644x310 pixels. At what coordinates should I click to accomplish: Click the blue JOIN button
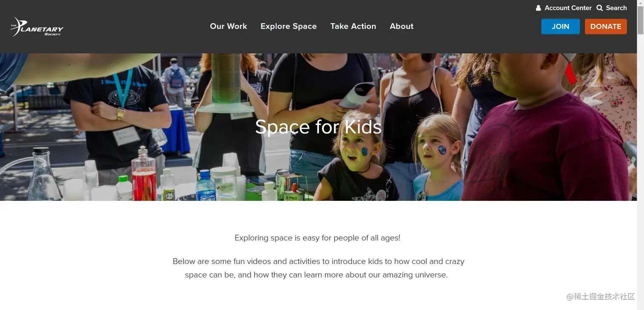pos(561,26)
